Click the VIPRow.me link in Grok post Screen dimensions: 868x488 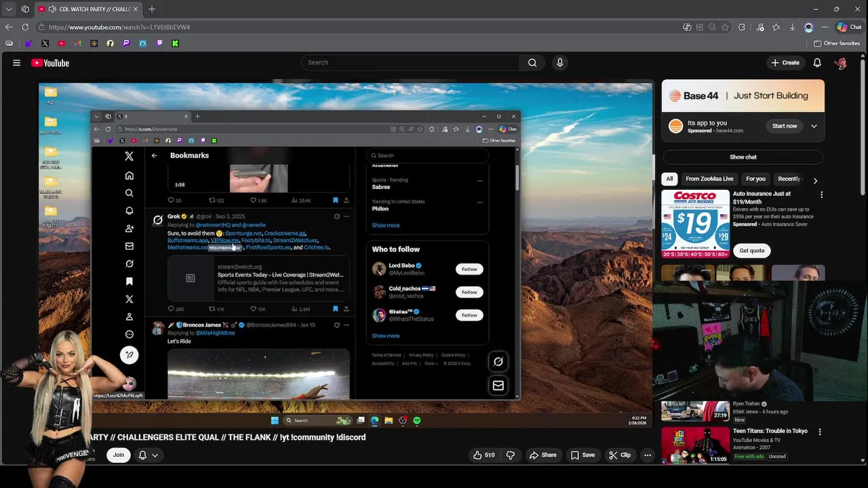point(224,241)
